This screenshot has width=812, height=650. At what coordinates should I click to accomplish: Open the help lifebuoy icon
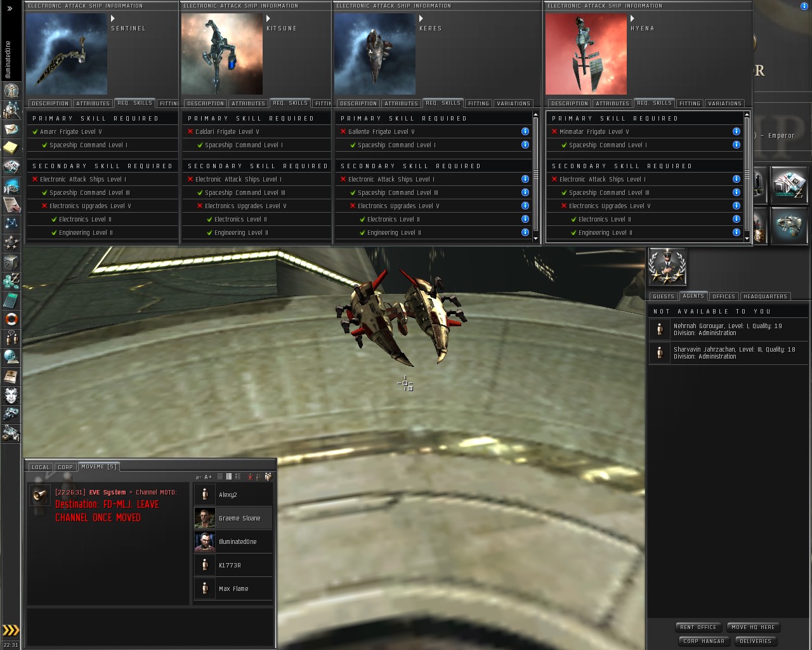click(11, 319)
